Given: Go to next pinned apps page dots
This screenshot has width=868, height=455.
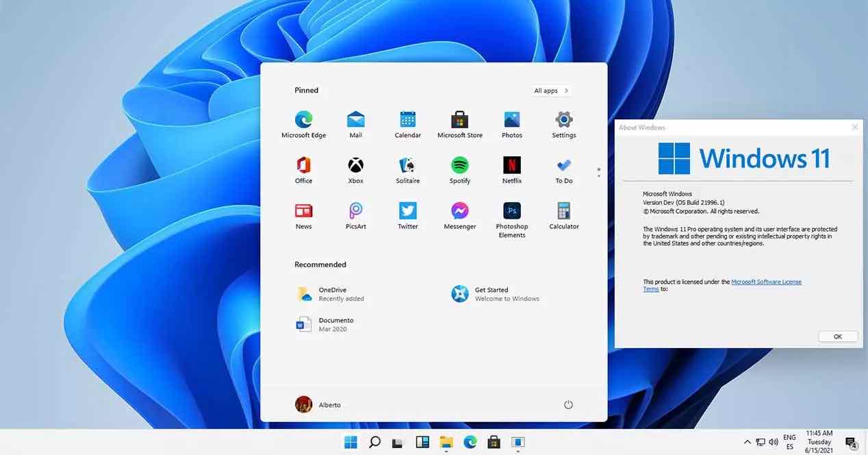Looking at the screenshot, I should click(599, 173).
